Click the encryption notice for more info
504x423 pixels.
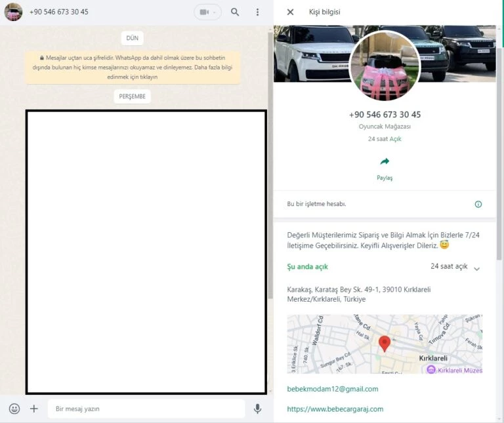coord(133,68)
